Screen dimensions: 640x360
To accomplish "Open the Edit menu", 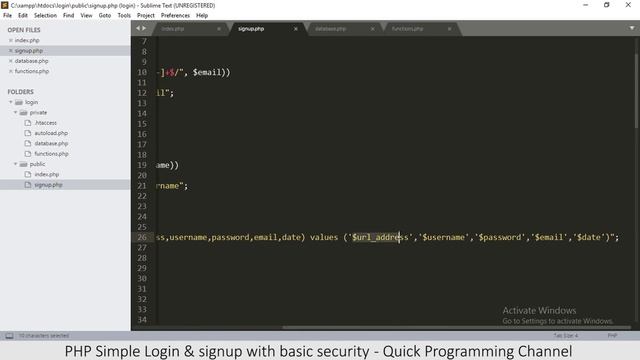I will pyautogui.click(x=23, y=16).
